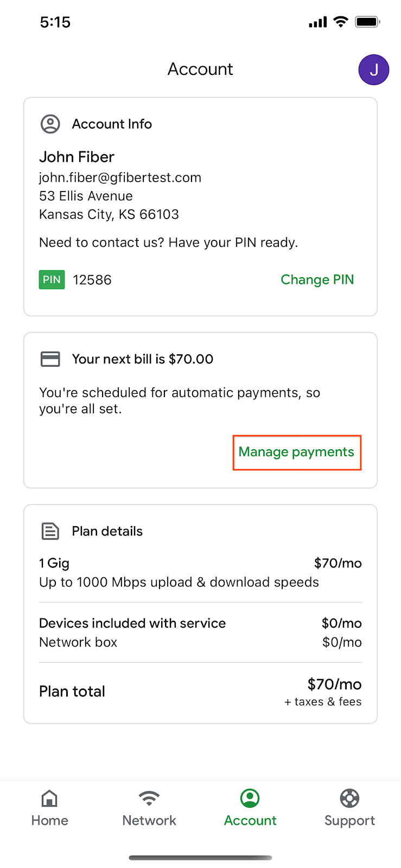Select the Home icon in bottom navigation

coord(49,798)
